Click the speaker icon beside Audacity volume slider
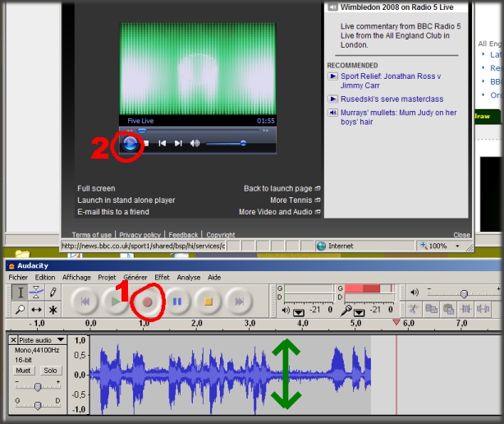Image resolution: width=504 pixels, height=424 pixels. (415, 293)
